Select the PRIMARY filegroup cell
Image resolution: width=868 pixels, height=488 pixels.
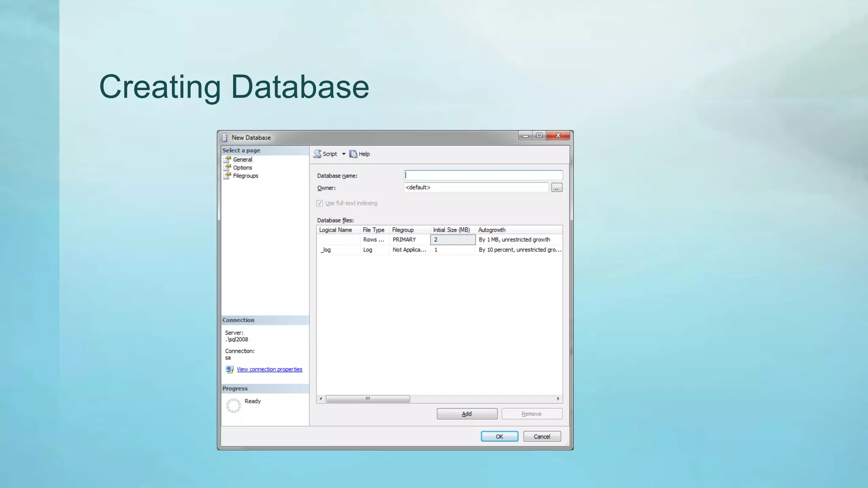point(410,240)
